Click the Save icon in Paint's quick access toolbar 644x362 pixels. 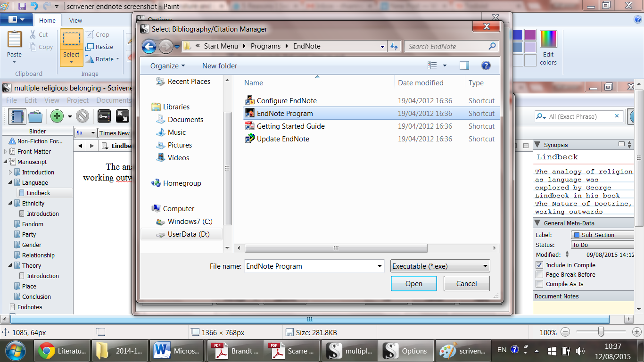point(22,7)
